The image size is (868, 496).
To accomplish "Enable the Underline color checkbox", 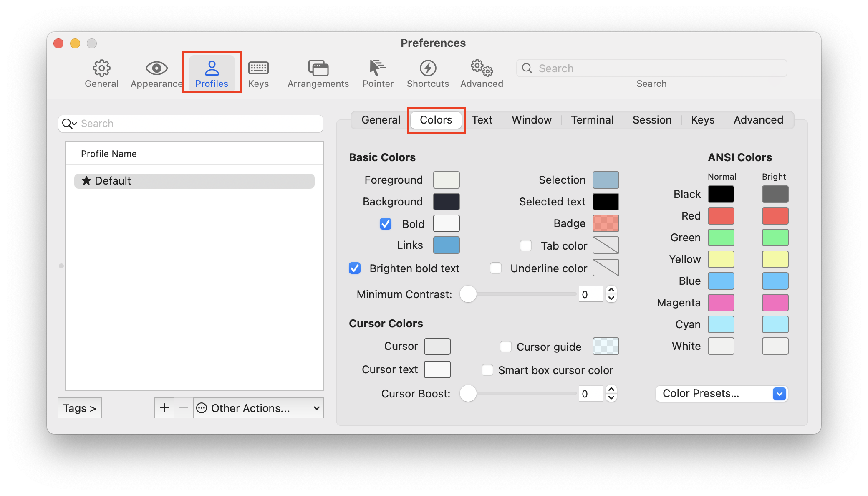I will pyautogui.click(x=496, y=268).
